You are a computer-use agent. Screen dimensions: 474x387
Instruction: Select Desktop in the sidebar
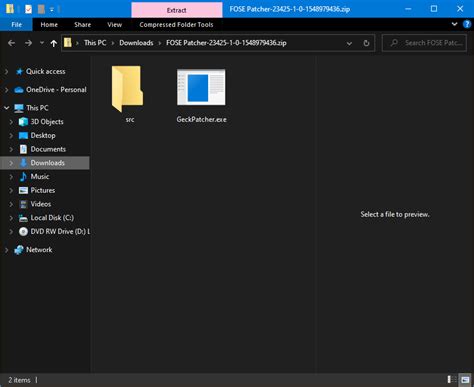pyautogui.click(x=43, y=135)
